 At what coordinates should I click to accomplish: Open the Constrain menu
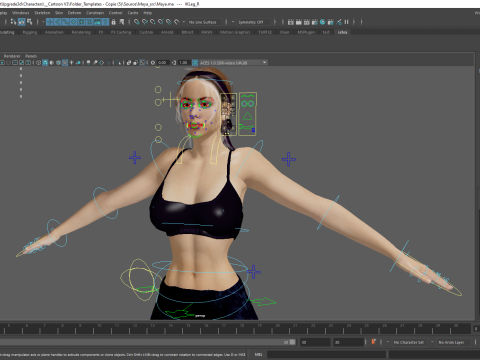pos(95,13)
